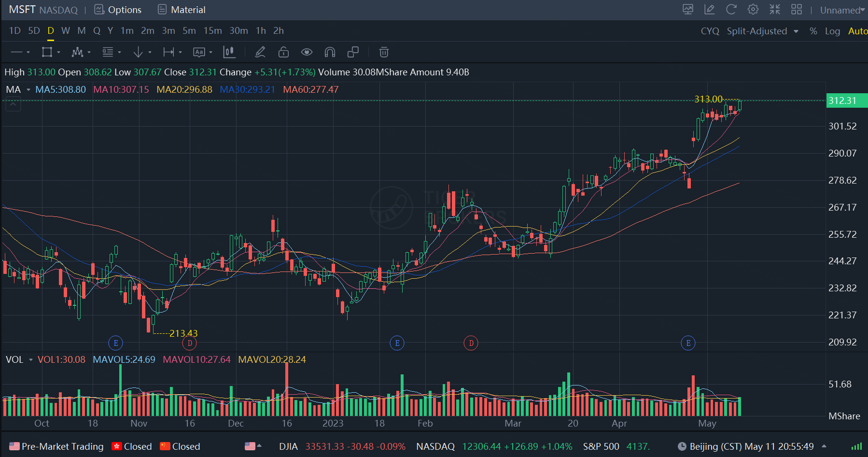Switch to 5D timeframe
868x457 pixels.
click(x=34, y=31)
